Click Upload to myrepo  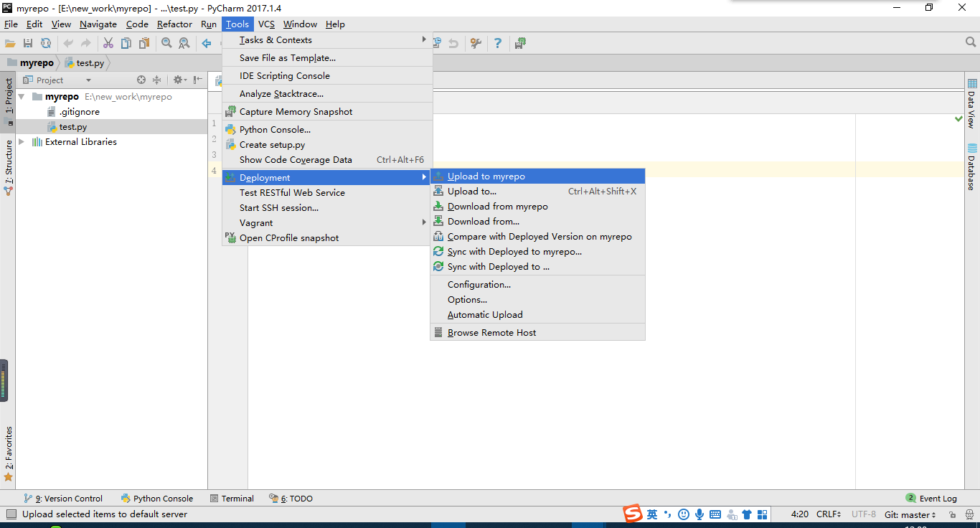click(x=537, y=176)
